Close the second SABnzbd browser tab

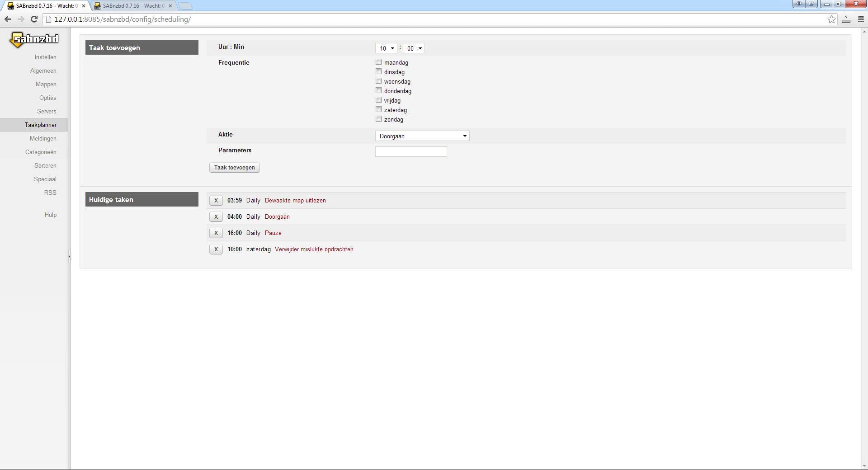[170, 6]
